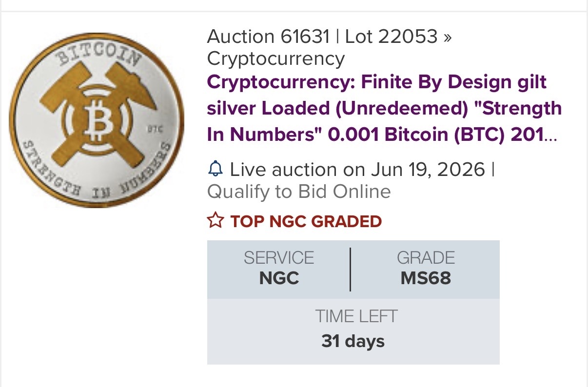The width and height of the screenshot is (588, 387).
Task: Click the TIME LEFT label
Action: pos(356,316)
